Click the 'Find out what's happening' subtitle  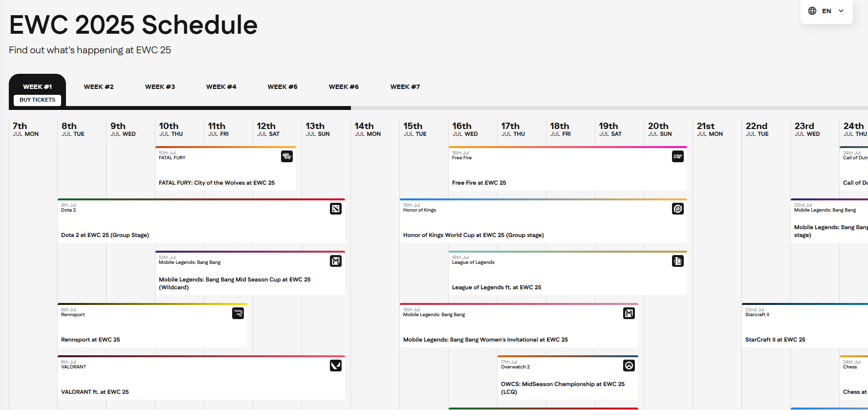90,50
